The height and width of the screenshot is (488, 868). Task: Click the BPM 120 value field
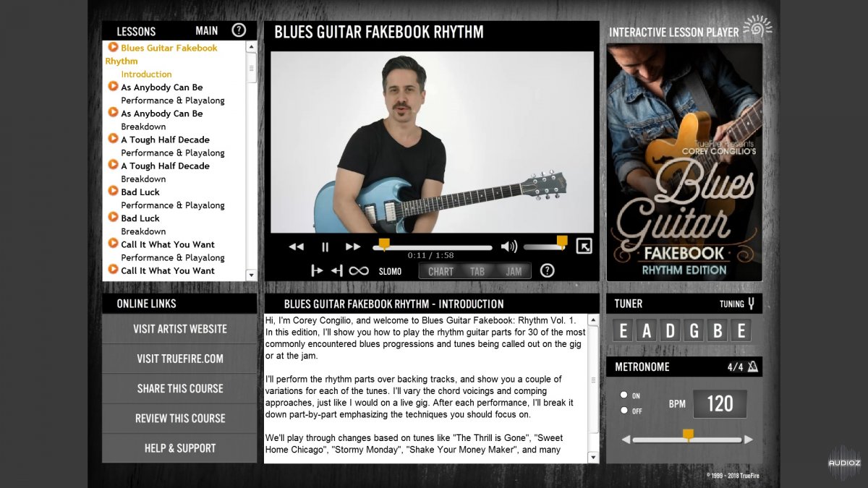pos(720,403)
